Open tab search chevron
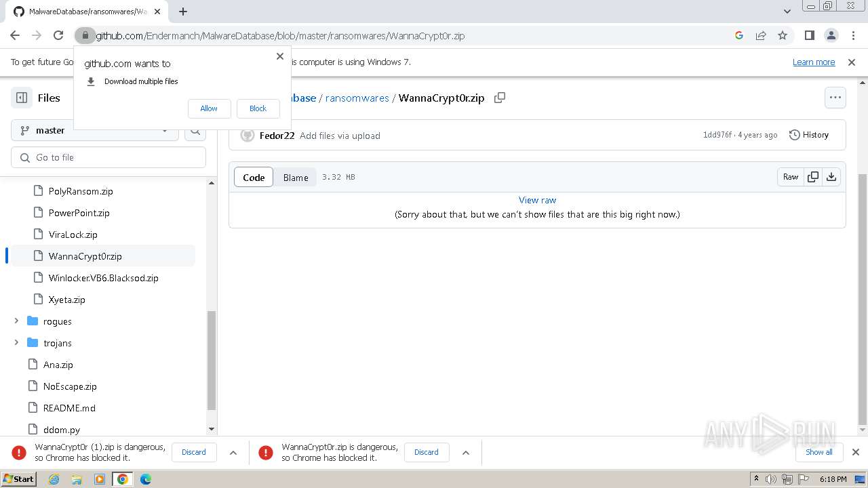This screenshot has height=488, width=868. (x=787, y=11)
